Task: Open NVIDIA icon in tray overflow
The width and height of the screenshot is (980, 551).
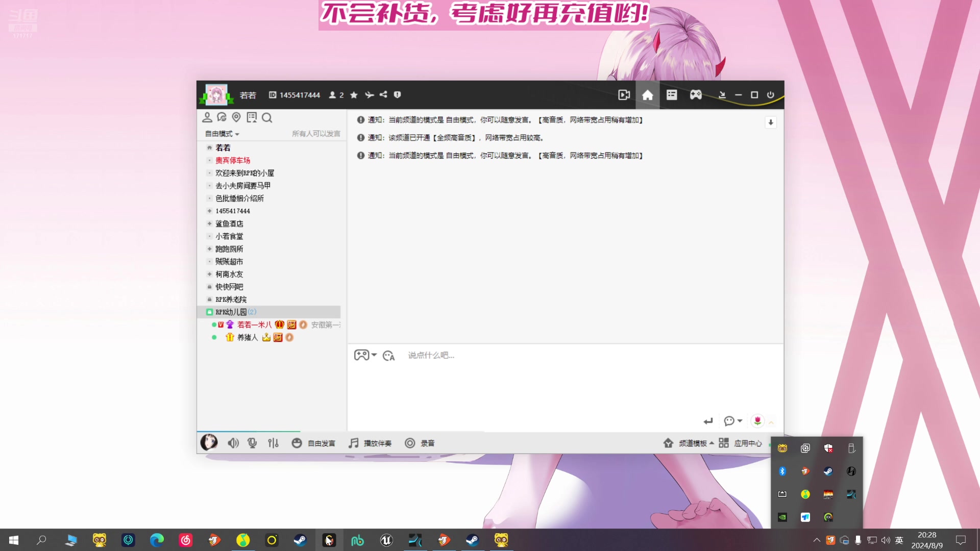Action: [x=782, y=517]
